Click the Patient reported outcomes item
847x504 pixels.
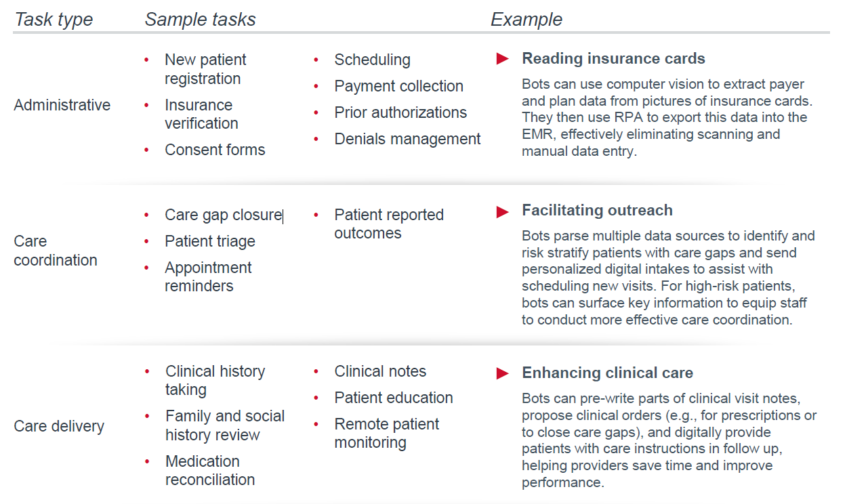click(388, 224)
